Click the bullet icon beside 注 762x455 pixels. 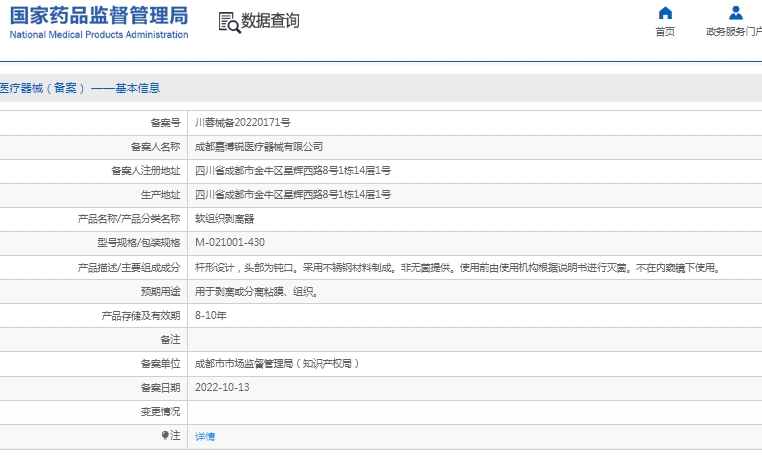[x=165, y=435]
